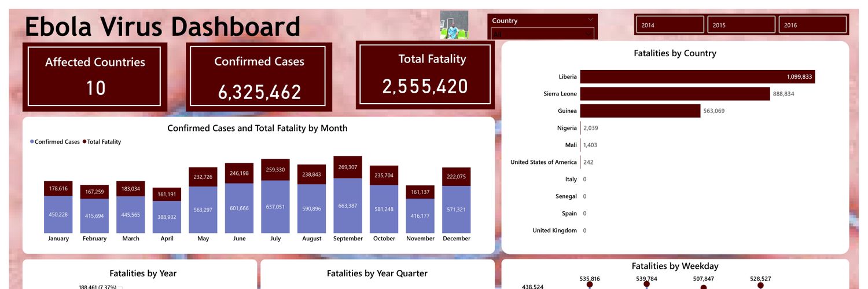Select February's confirmed cases segment 415,694
868x289 pixels.
point(94,216)
